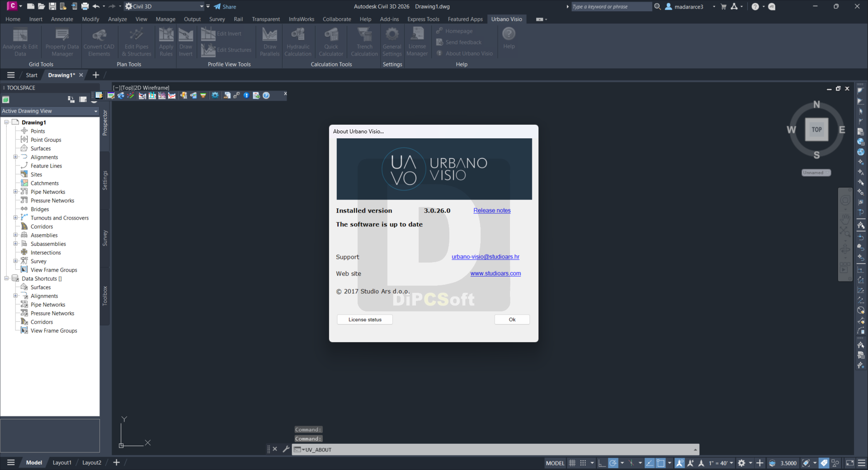Open command line history arrow
Viewport: 868px width, 470px height.
[695, 450]
